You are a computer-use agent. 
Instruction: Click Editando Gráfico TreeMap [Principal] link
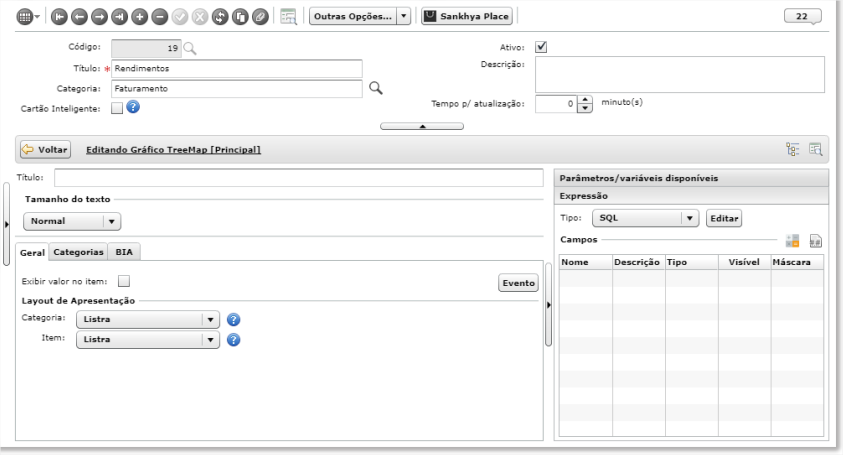(x=173, y=150)
